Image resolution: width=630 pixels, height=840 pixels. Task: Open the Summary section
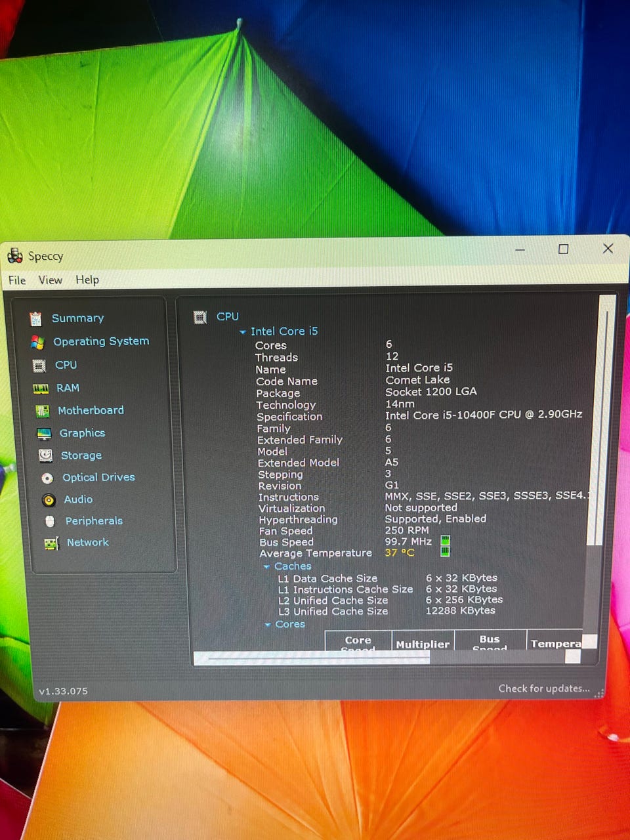tap(78, 318)
